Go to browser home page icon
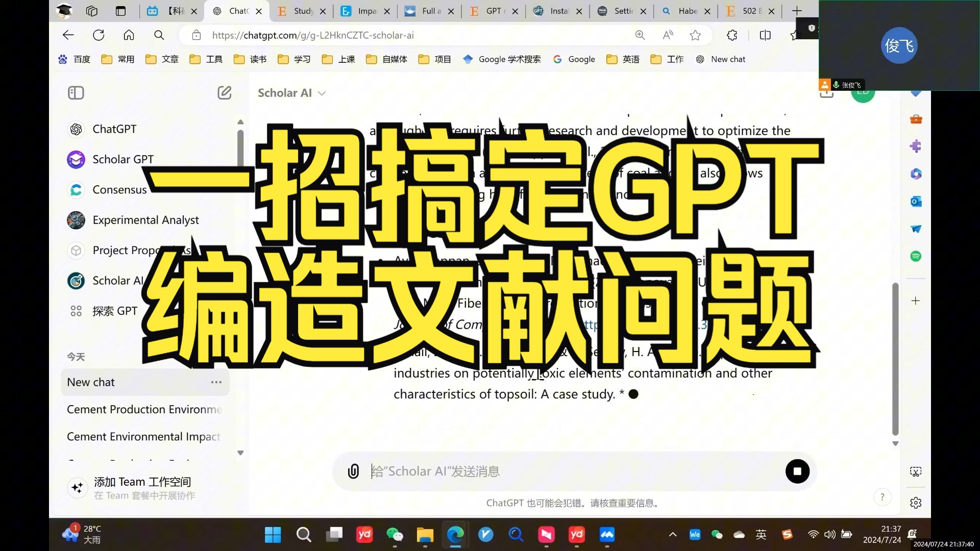The width and height of the screenshot is (980, 551). pos(129,35)
